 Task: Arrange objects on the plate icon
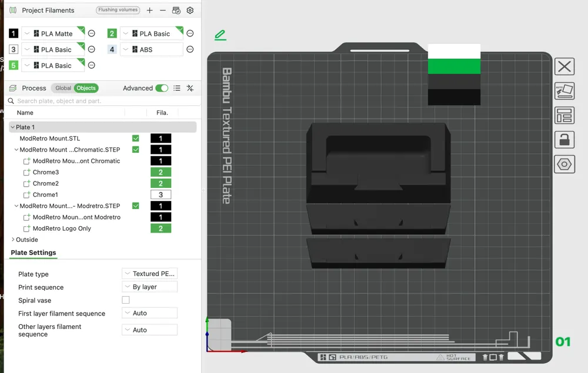[x=564, y=115]
